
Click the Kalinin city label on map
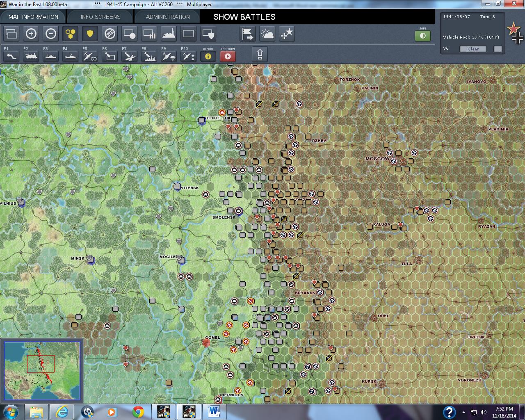pyautogui.click(x=370, y=88)
